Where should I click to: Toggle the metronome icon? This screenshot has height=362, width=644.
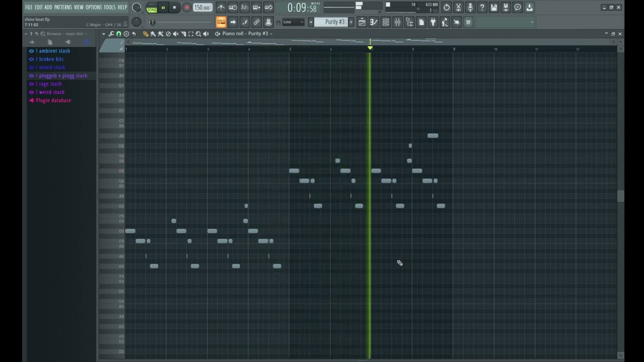(221, 8)
